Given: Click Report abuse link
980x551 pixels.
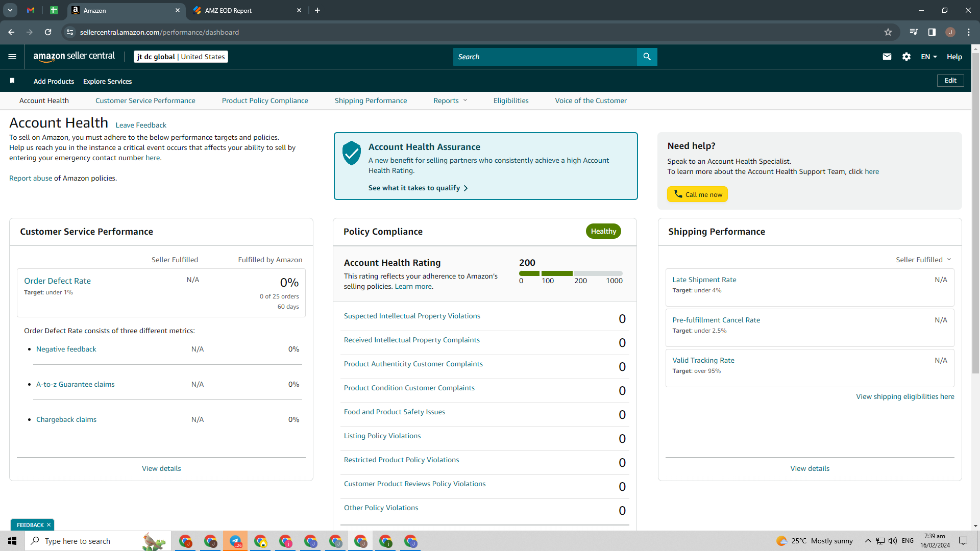Looking at the screenshot, I should click(31, 178).
